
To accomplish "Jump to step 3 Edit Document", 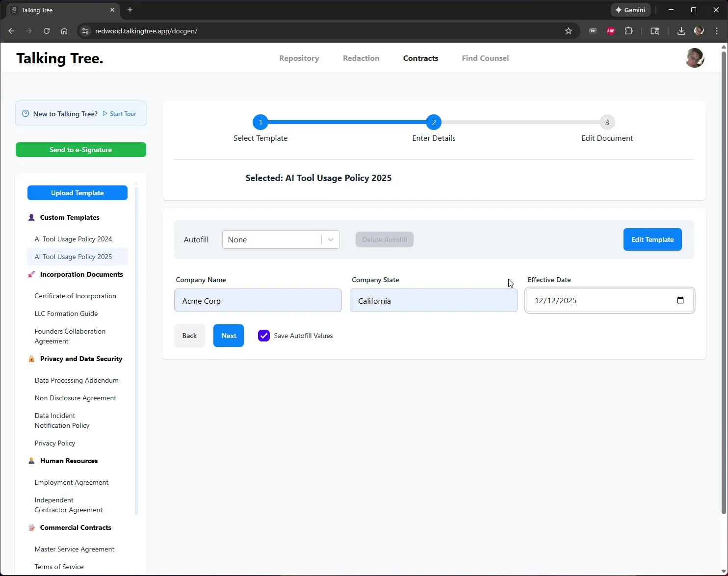I will (x=607, y=122).
